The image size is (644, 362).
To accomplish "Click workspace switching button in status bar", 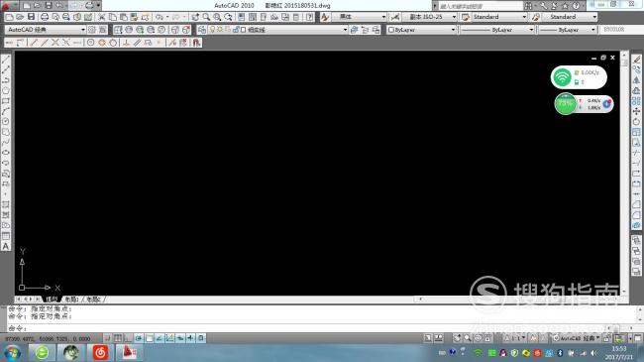I will tap(577, 338).
